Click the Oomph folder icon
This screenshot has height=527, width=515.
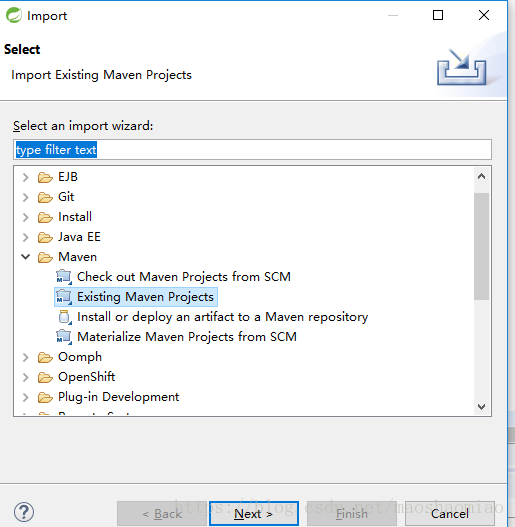[x=45, y=357]
